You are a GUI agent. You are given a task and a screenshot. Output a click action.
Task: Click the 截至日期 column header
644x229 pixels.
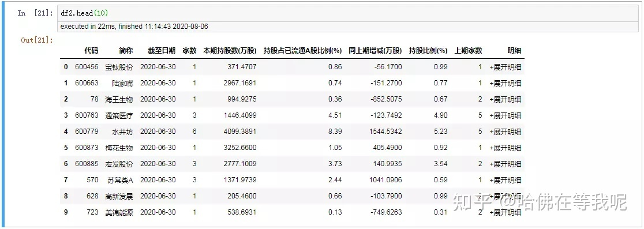162,51
